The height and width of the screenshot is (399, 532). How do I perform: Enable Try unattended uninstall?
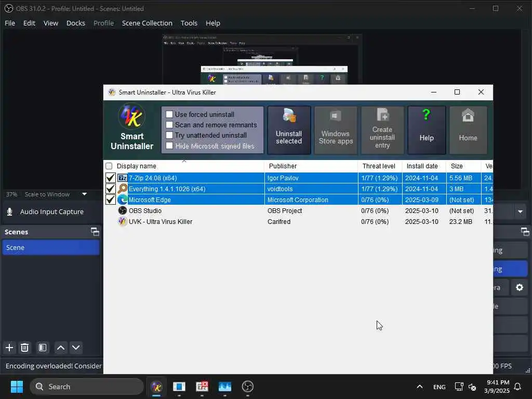169,135
